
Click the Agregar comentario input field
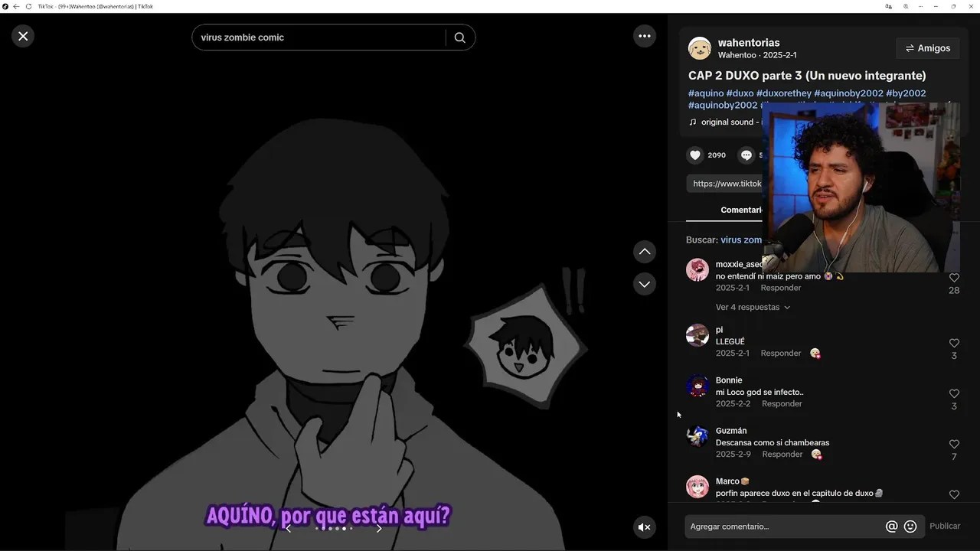click(786, 527)
